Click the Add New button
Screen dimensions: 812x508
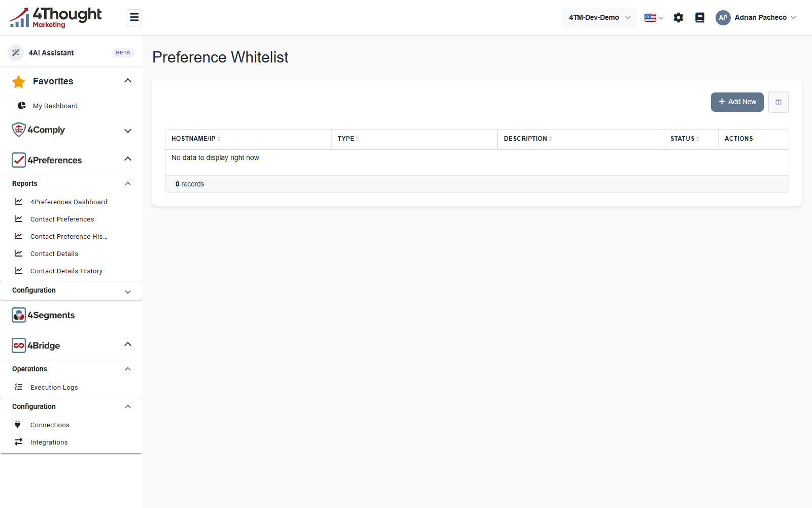click(x=737, y=102)
